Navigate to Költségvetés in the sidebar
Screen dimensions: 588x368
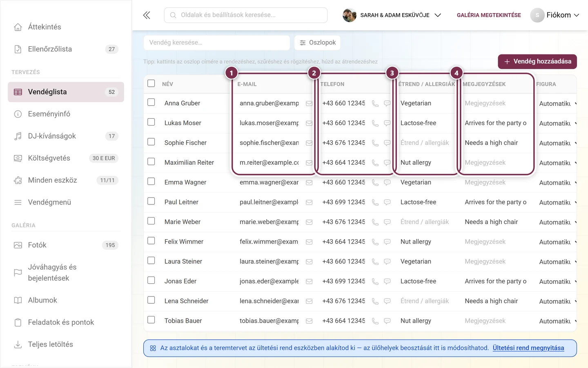(66, 158)
